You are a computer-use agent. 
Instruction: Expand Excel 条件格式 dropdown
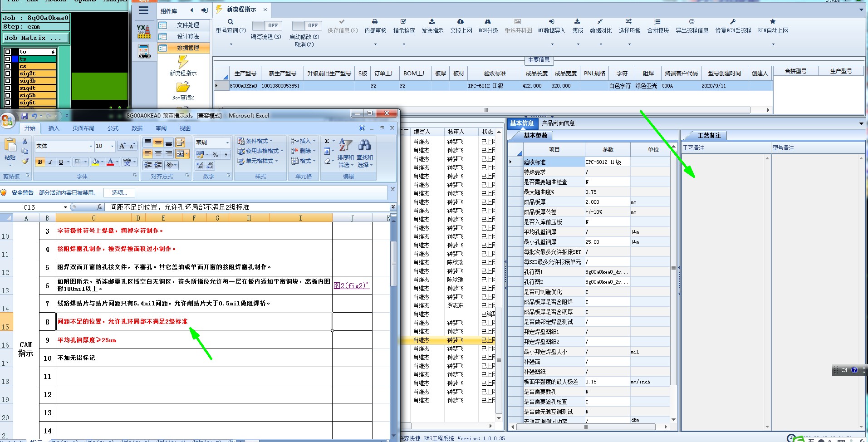pyautogui.click(x=260, y=141)
